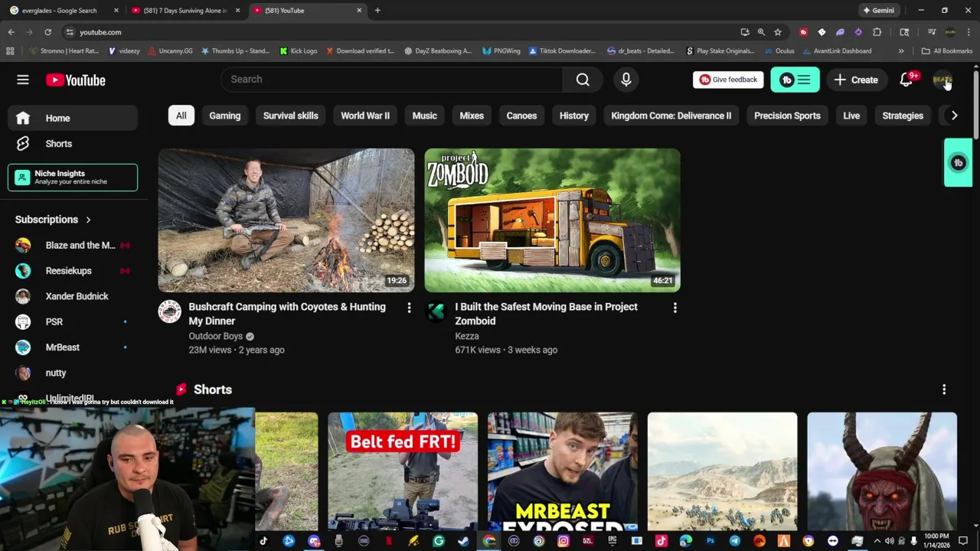Screen dimensions: 980x551
Task: Open Chrome's three-dot menu
Action: (x=969, y=32)
